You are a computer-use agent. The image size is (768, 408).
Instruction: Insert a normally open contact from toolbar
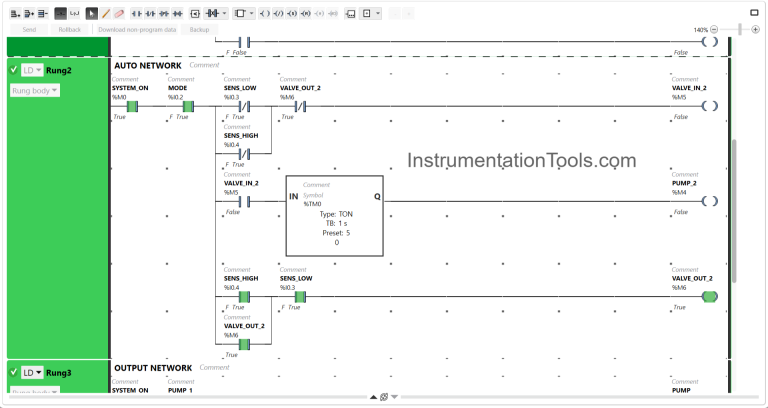coord(138,14)
